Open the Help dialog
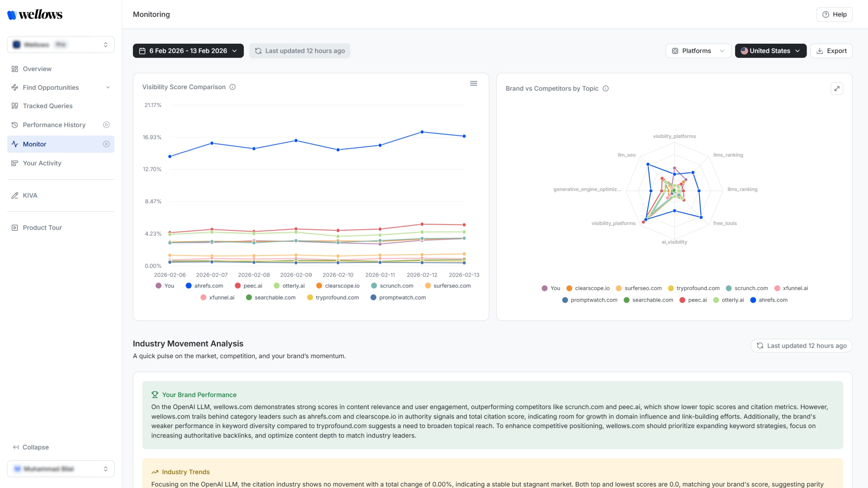This screenshot has width=868, height=488. tap(834, 14)
